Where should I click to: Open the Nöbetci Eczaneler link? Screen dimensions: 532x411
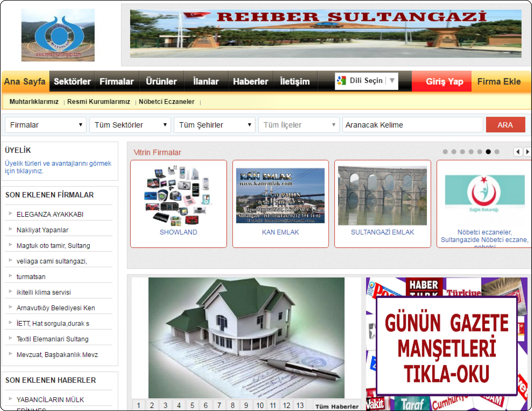pos(167,102)
